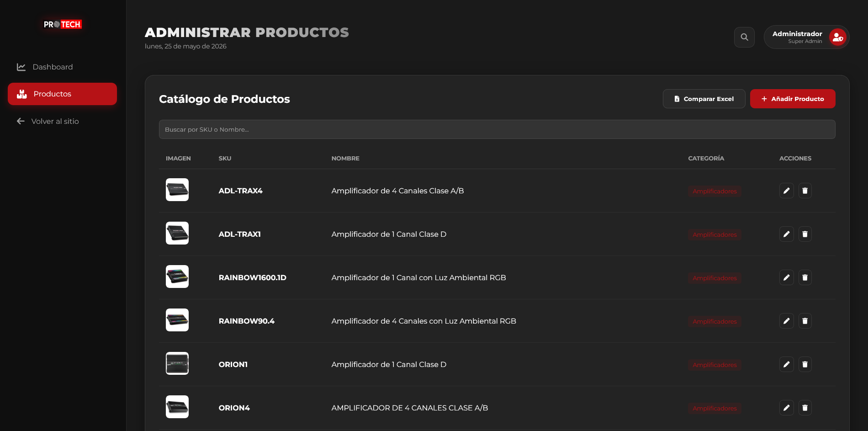The image size is (868, 431).
Task: Click the back arrow icon in sidebar
Action: click(x=21, y=121)
